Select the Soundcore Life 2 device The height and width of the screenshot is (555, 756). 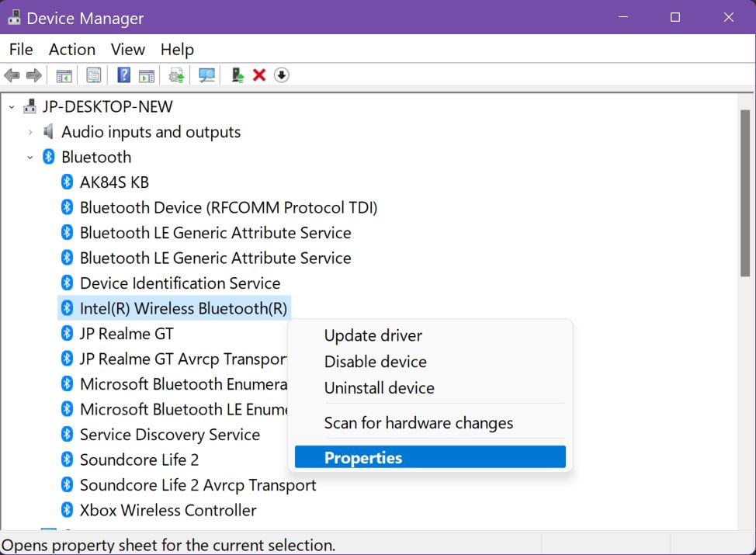pyautogui.click(x=139, y=460)
